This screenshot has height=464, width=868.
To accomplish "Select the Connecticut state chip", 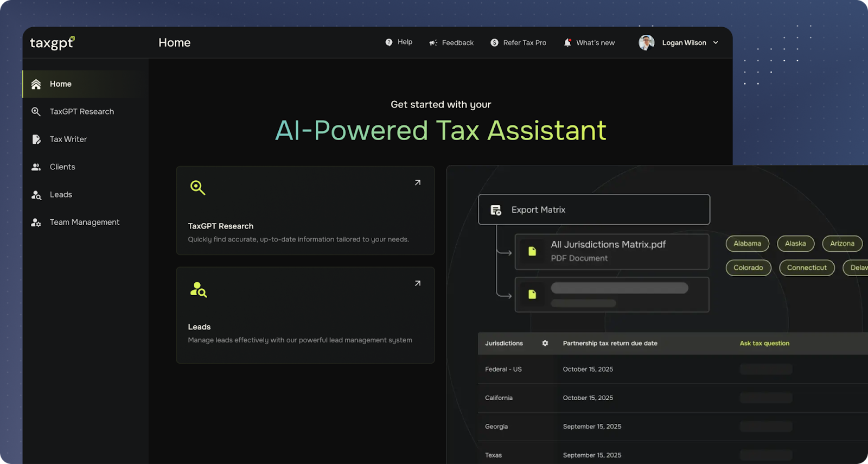I will 807,268.
